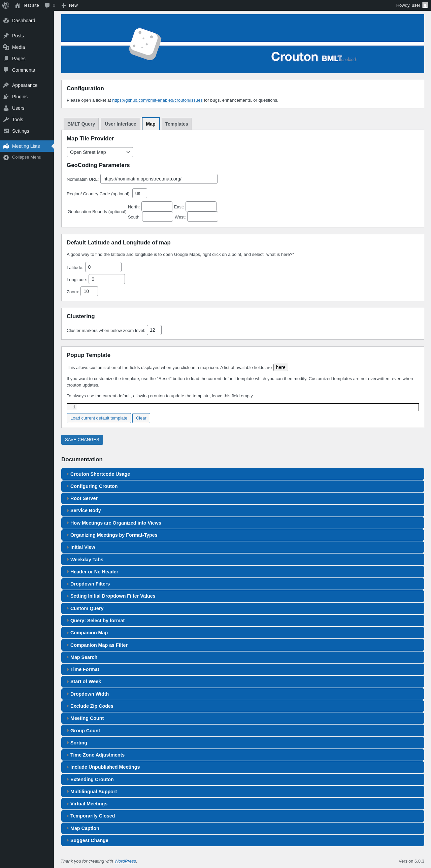
Task: Click the Media library icon
Action: click(x=6, y=47)
